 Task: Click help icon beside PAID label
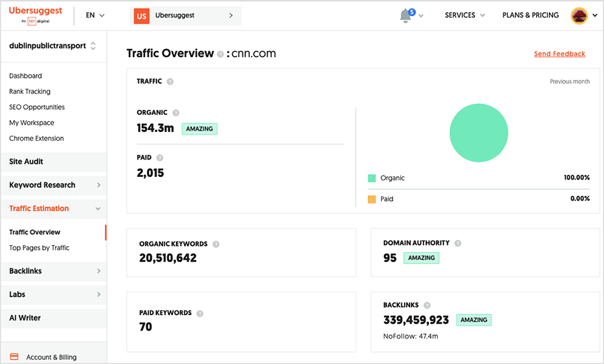pos(160,158)
